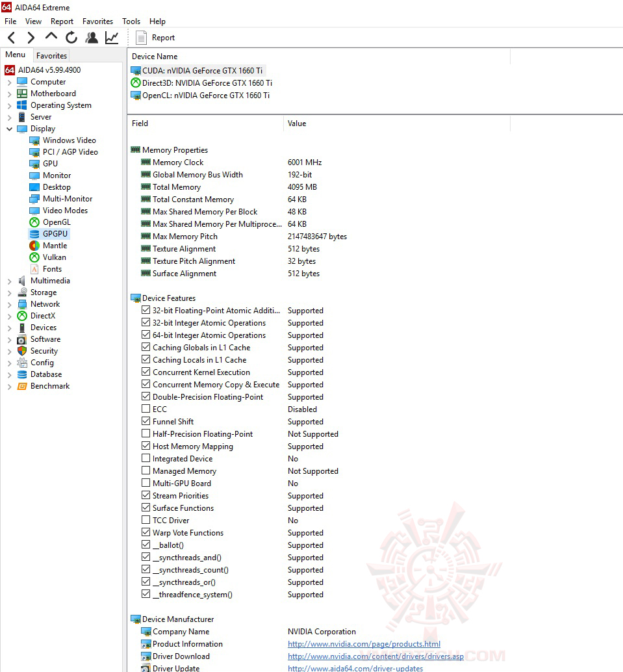Image resolution: width=623 pixels, height=672 pixels.
Task: Open the aida64.com driver-updates link
Action: [355, 668]
